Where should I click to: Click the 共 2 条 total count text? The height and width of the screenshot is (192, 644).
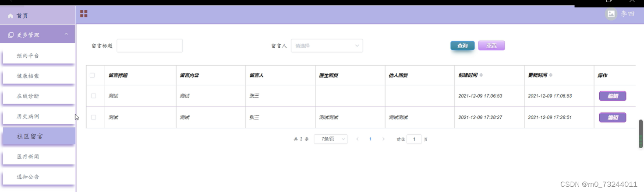[x=301, y=139]
